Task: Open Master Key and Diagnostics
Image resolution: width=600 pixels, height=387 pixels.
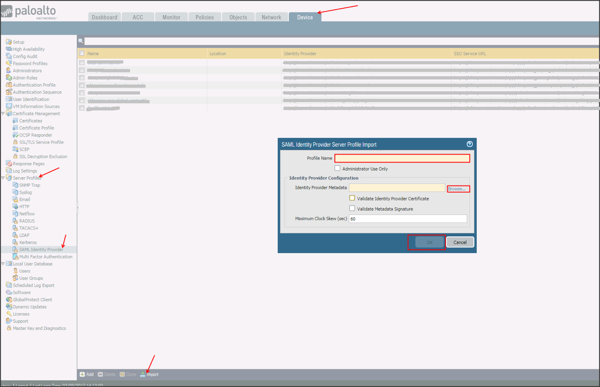Action: [x=39, y=328]
